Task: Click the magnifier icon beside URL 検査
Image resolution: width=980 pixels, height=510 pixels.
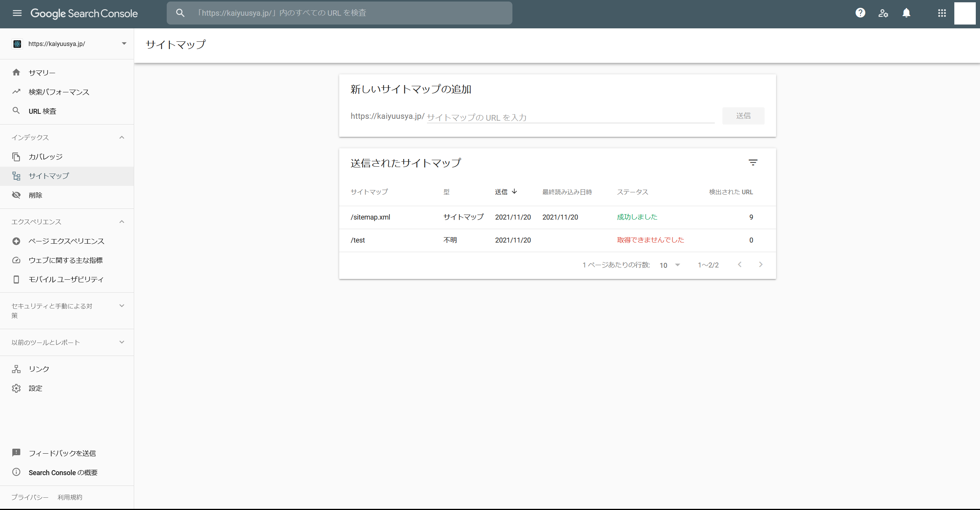Action: click(x=16, y=111)
